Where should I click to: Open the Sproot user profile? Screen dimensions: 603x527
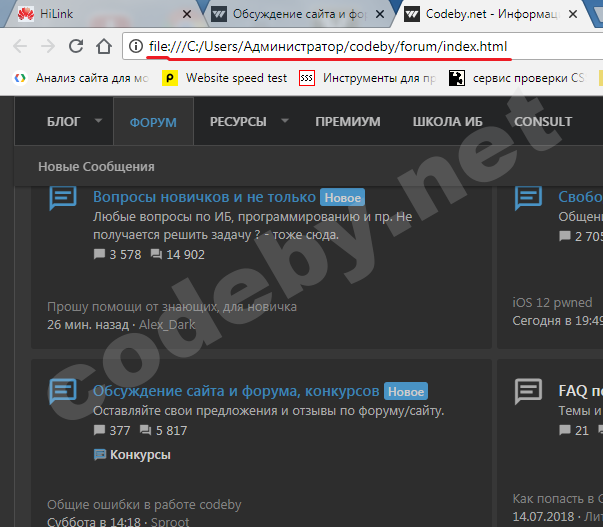(x=170, y=522)
